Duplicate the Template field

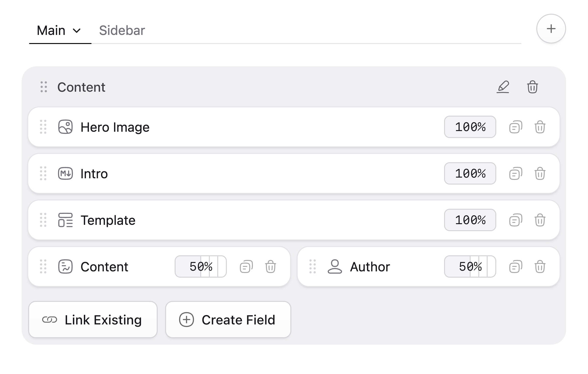tap(516, 220)
